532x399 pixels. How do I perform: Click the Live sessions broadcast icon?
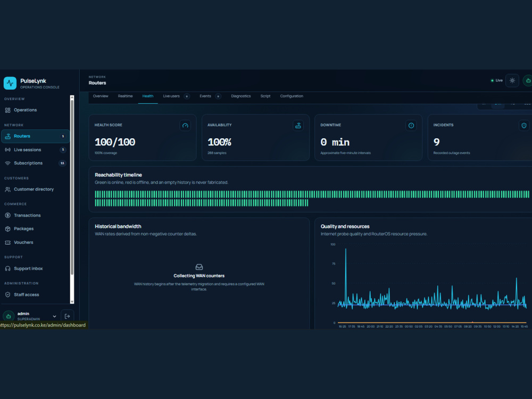(x=8, y=150)
